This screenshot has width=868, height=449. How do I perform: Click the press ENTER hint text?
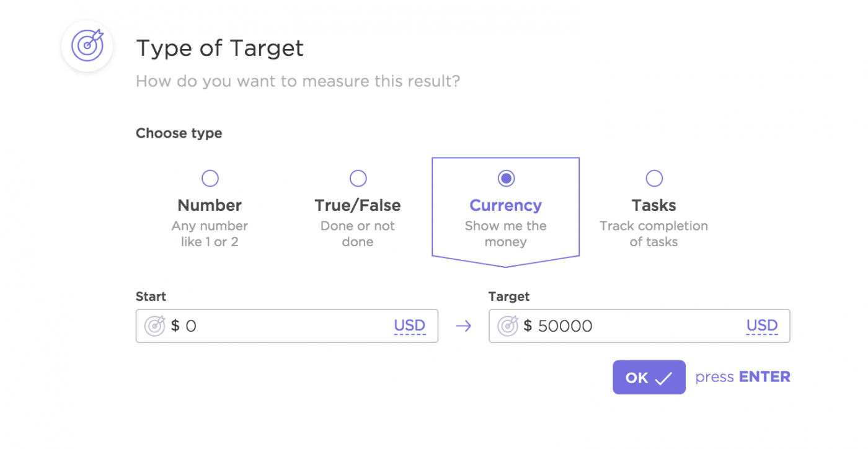tap(743, 377)
